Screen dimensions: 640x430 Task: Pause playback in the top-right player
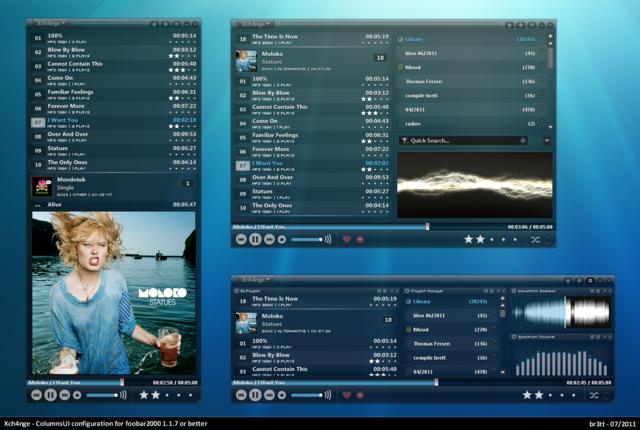255,240
